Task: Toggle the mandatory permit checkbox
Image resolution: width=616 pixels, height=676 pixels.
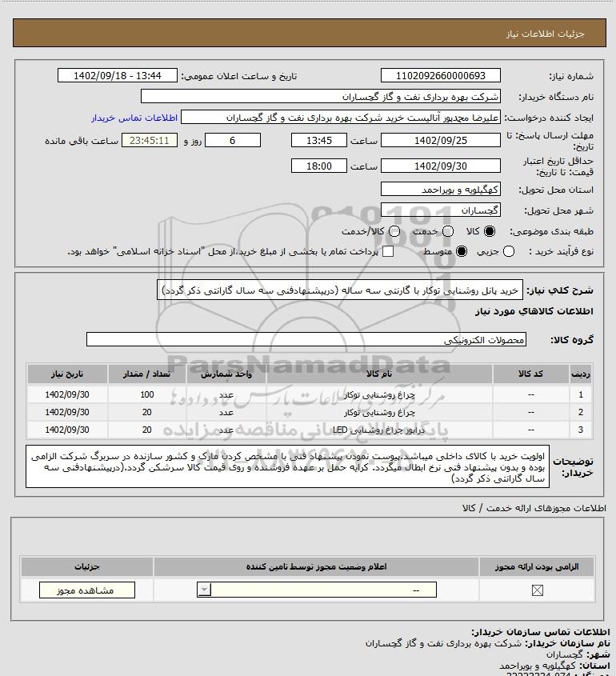Action: pyautogui.click(x=537, y=590)
